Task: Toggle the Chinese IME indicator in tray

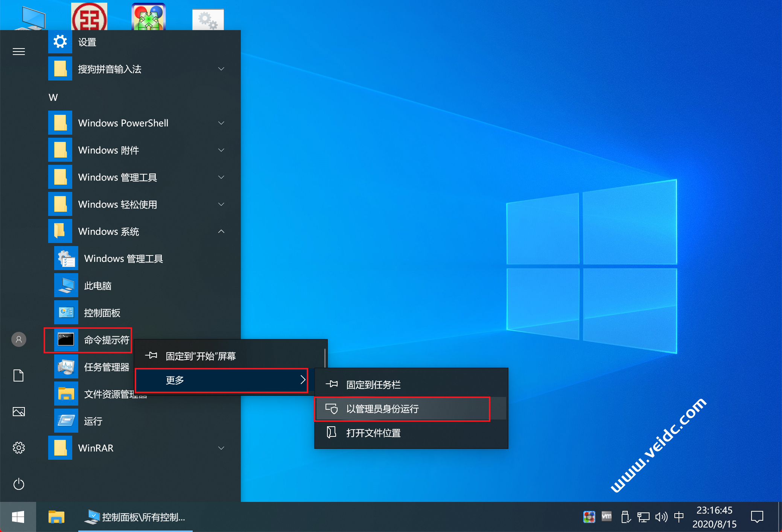Action: (679, 517)
